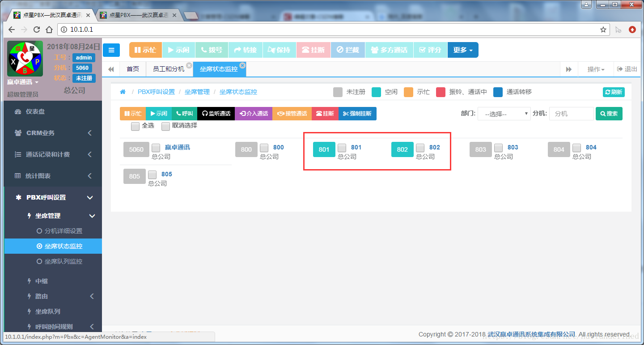This screenshot has width=644, height=345.
Task: Check the checkbox for extension 5060
Action: [156, 148]
